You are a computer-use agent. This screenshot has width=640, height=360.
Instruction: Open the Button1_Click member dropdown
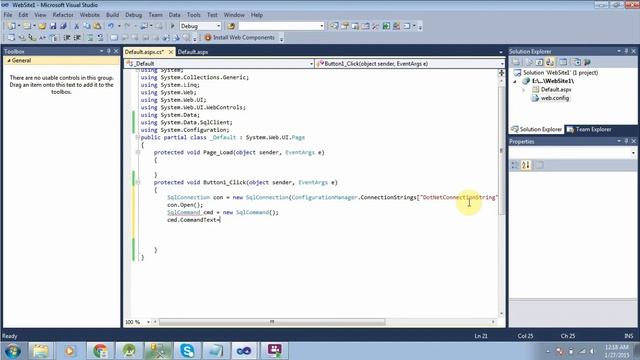(502, 64)
